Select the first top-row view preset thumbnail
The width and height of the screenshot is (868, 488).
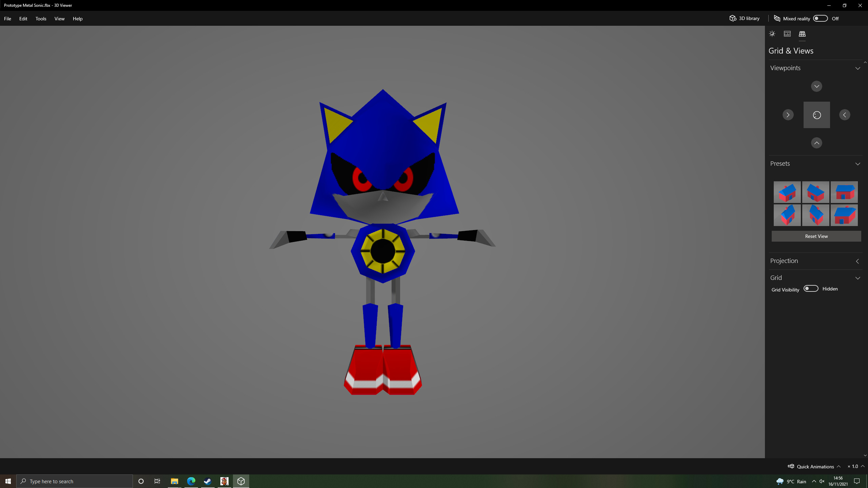787,192
